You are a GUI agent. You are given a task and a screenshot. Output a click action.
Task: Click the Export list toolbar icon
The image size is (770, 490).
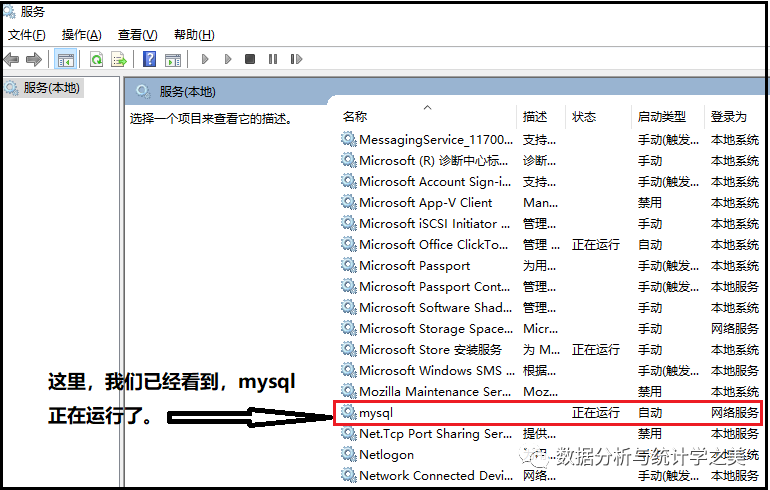click(119, 60)
